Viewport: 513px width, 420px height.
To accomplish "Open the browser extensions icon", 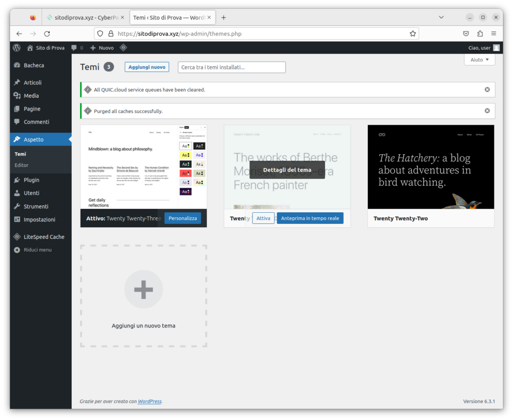I will coord(480,34).
